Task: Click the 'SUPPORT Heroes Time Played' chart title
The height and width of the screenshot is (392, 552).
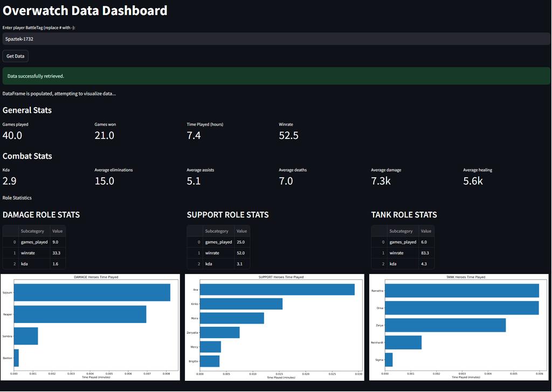Action: 281,277
